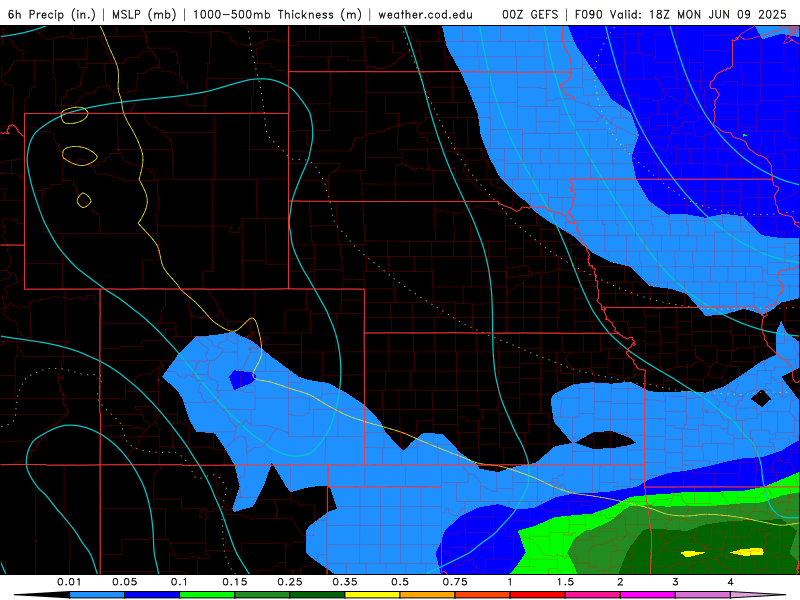Select the bright green 0.1-0.15 legend swatch

207,595
